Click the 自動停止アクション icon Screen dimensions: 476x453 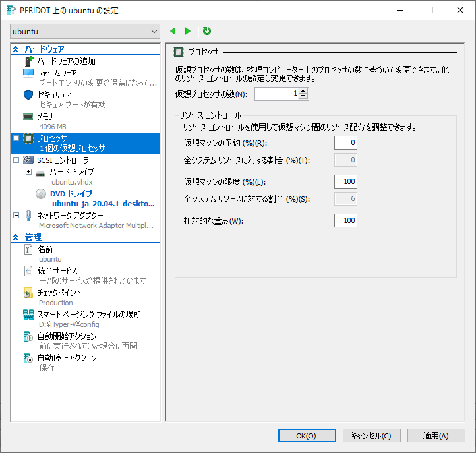coord(28,358)
